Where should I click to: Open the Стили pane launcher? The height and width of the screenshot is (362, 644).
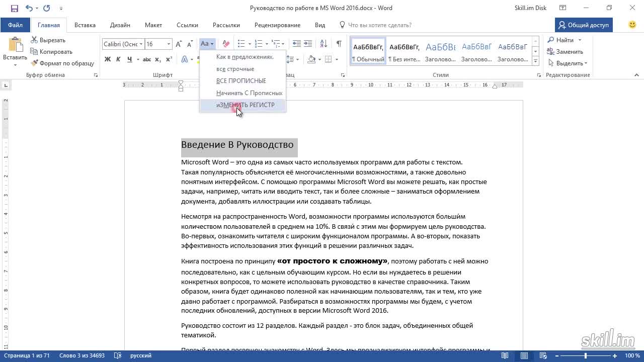click(539, 75)
